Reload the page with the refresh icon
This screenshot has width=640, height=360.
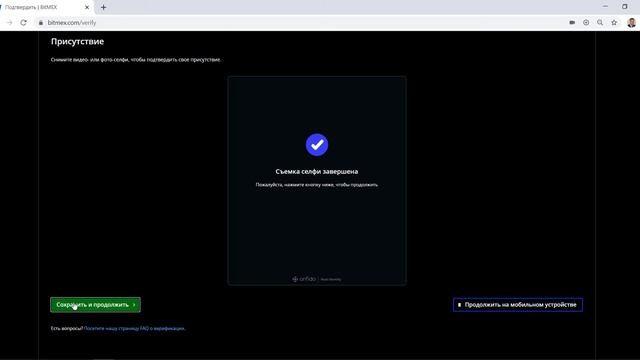pos(23,23)
